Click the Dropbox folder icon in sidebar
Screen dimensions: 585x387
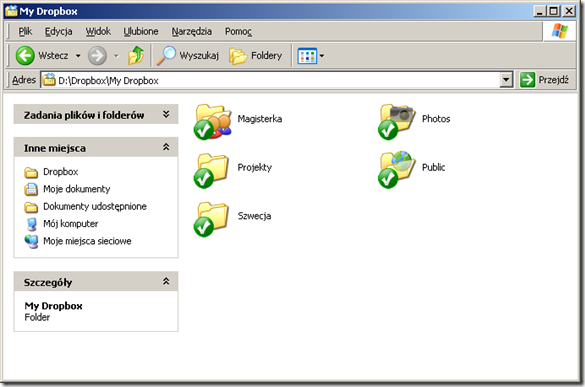coord(31,172)
